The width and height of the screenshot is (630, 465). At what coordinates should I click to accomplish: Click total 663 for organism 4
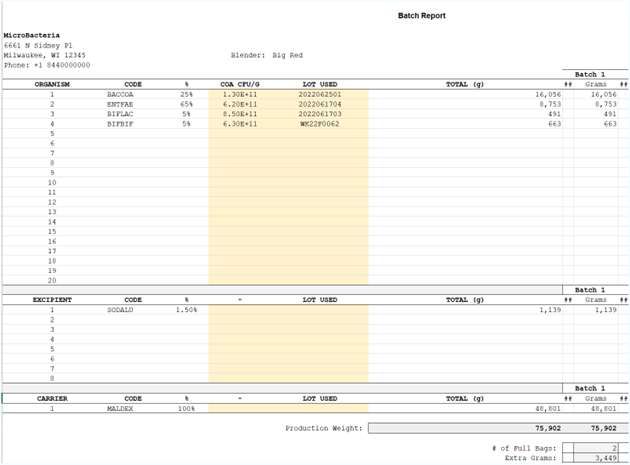tap(554, 124)
